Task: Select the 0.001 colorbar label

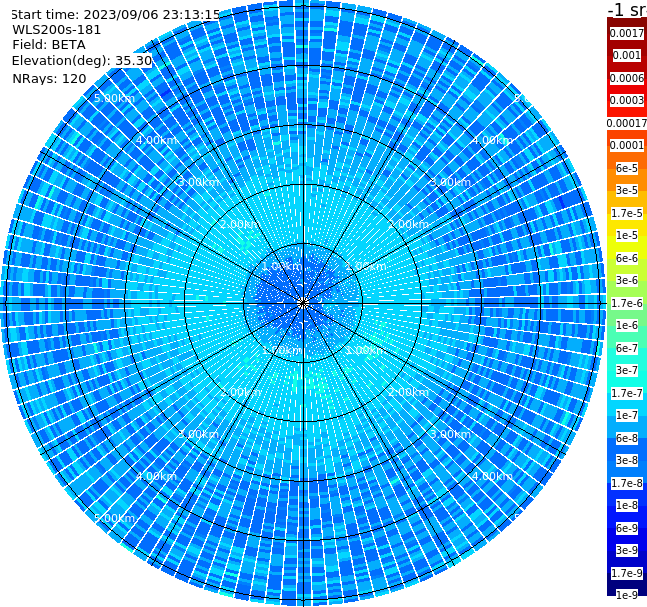Action: coord(627,55)
